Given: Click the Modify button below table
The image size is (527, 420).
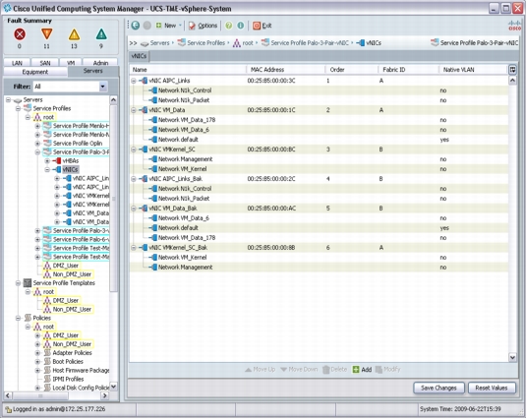Looking at the screenshot, I should tap(387, 370).
